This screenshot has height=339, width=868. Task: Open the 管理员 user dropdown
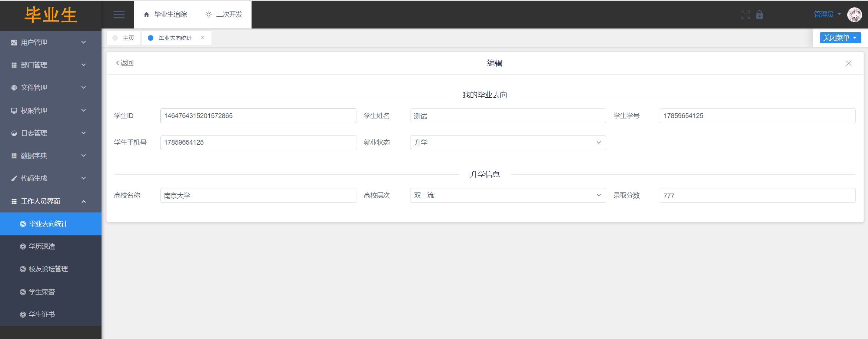(827, 14)
